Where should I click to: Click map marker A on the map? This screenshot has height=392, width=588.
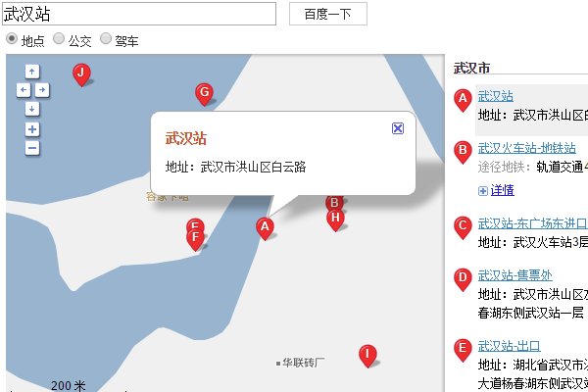[x=266, y=228]
